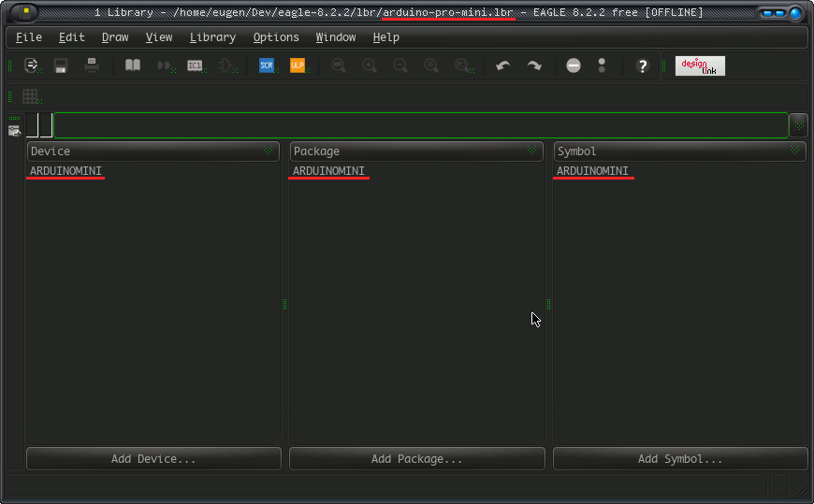Open the Edit menu

click(71, 37)
